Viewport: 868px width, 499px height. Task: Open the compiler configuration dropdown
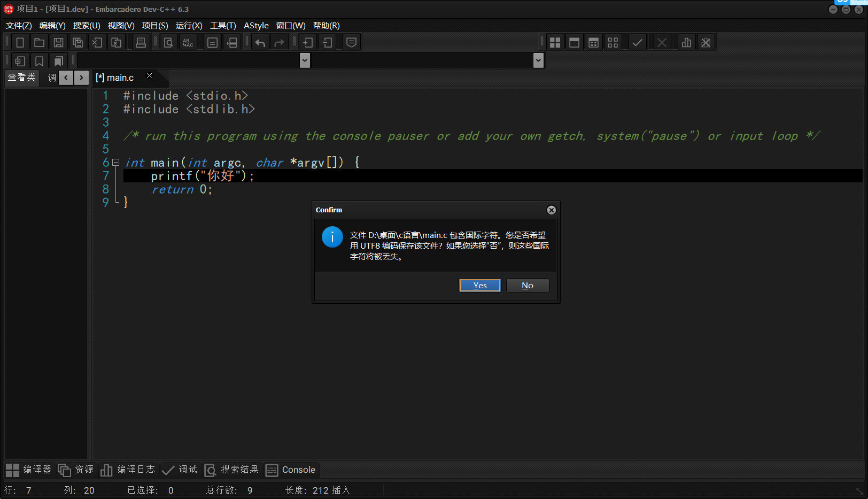click(305, 60)
